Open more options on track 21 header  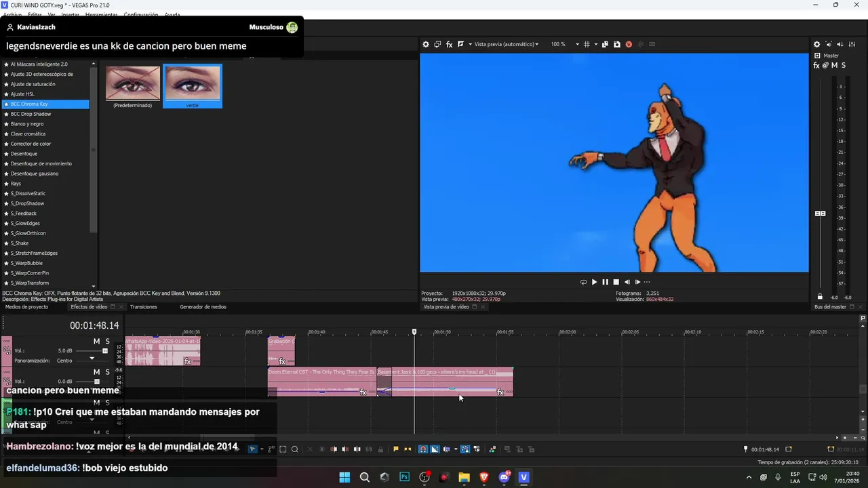tap(7, 341)
